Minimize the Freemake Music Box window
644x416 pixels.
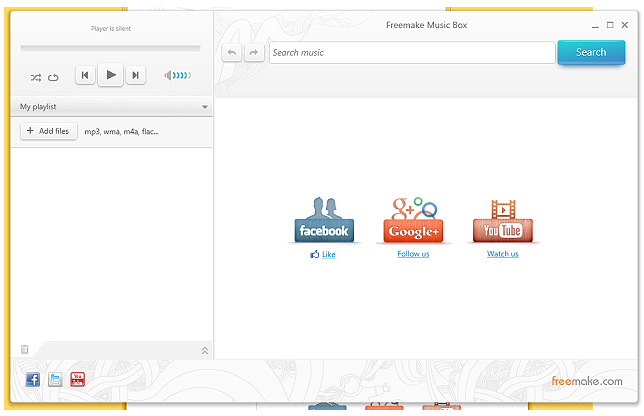coord(595,25)
